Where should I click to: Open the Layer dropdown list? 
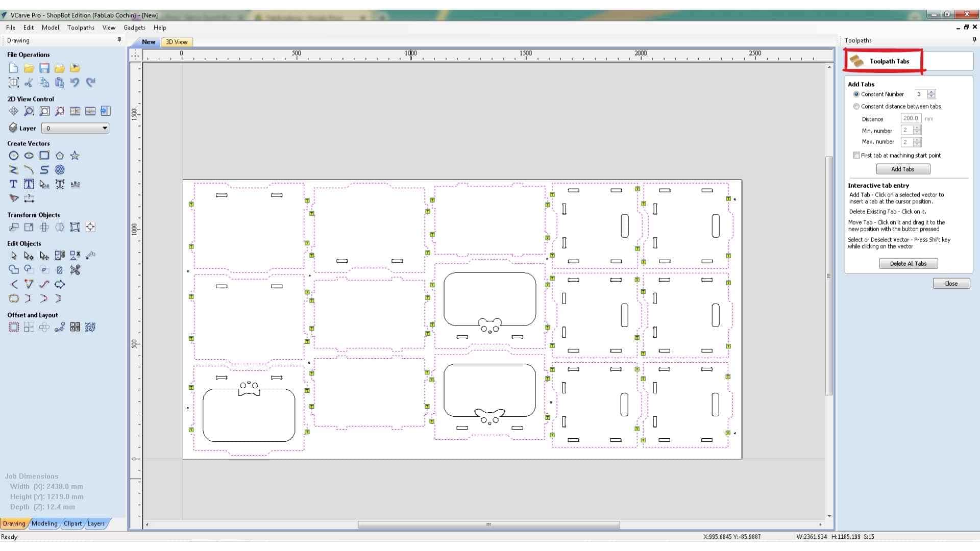[x=105, y=128]
